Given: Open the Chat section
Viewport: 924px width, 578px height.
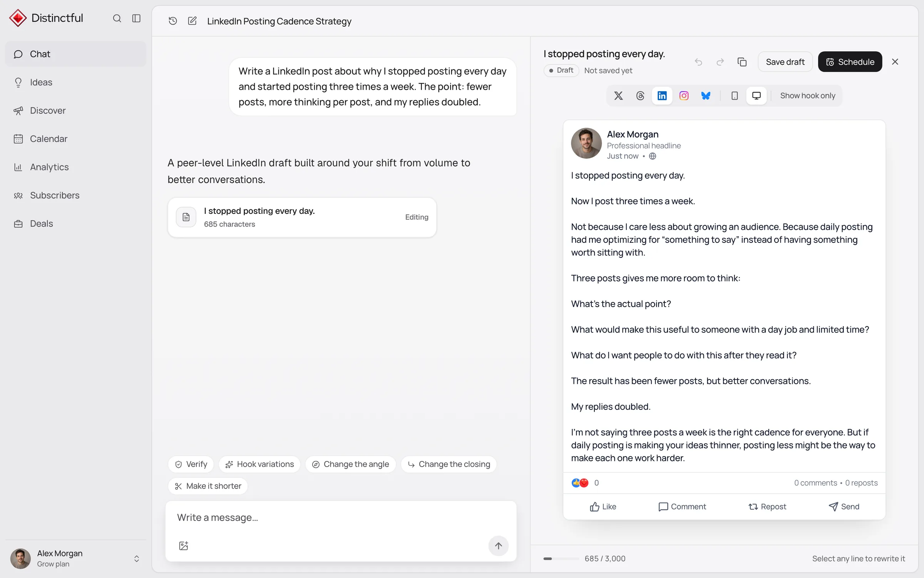Looking at the screenshot, I should point(76,54).
